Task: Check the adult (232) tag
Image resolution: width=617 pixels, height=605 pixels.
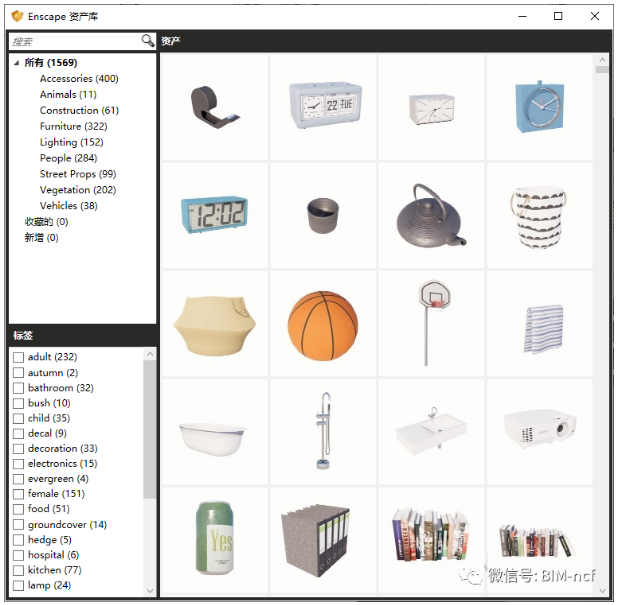Action: (18, 357)
